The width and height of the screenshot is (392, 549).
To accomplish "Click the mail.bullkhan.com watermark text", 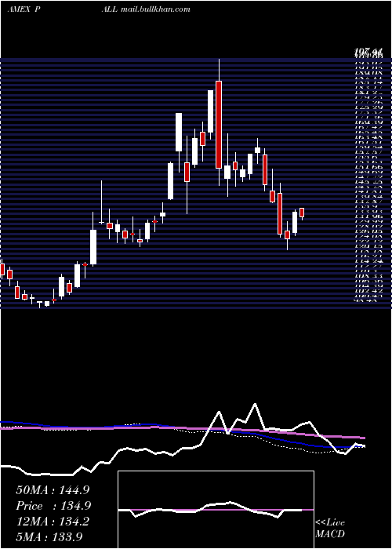I will coord(155,9).
